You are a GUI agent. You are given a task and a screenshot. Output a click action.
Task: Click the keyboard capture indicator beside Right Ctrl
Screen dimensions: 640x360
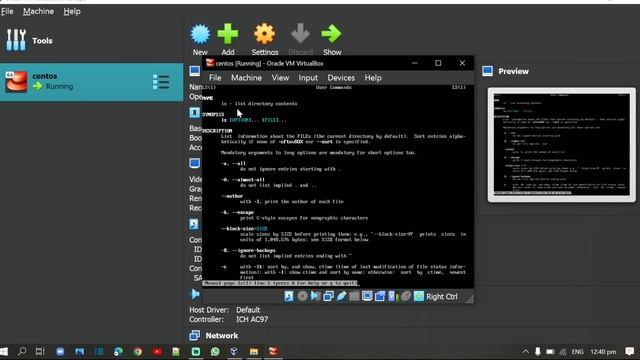point(419,296)
